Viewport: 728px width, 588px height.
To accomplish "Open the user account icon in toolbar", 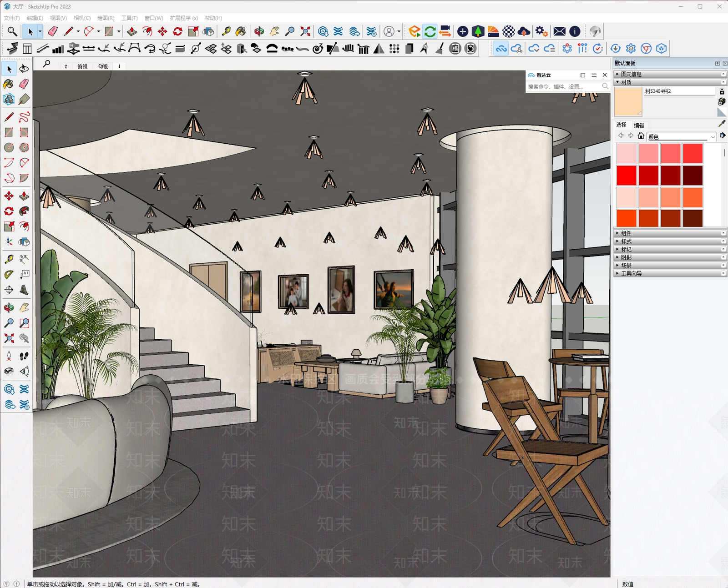I will pyautogui.click(x=389, y=31).
